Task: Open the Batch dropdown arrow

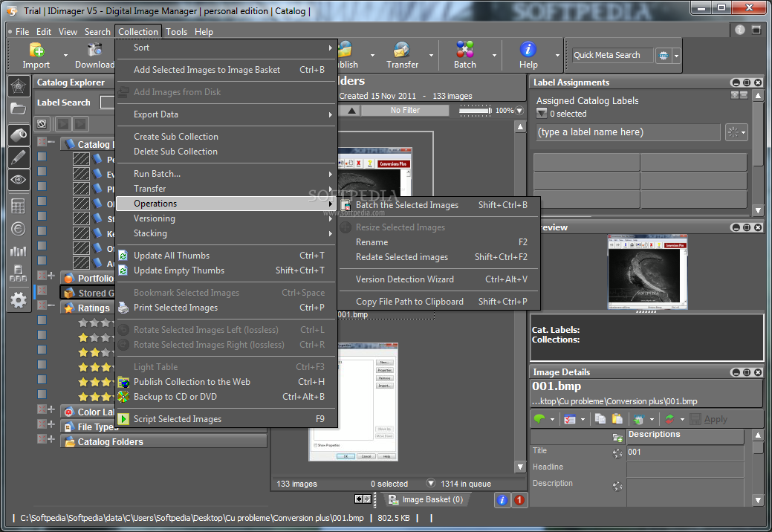Action: click(494, 55)
